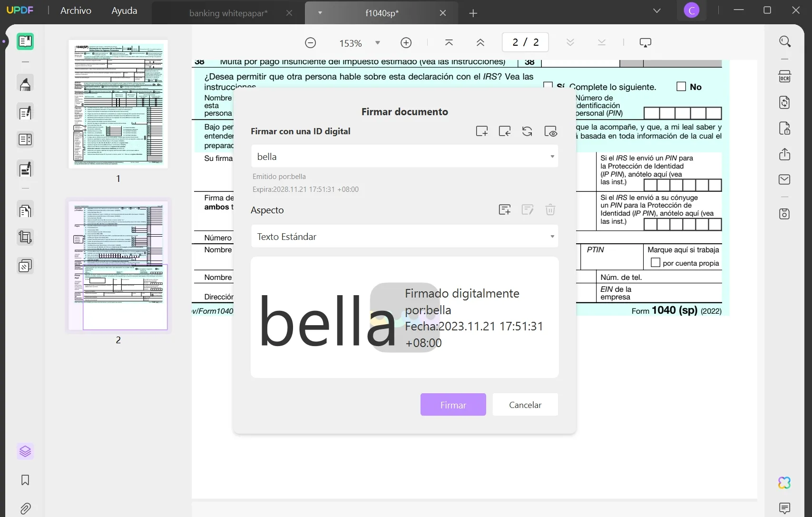Open the UPDF AI assistant icon
812x517 pixels.
click(785, 483)
